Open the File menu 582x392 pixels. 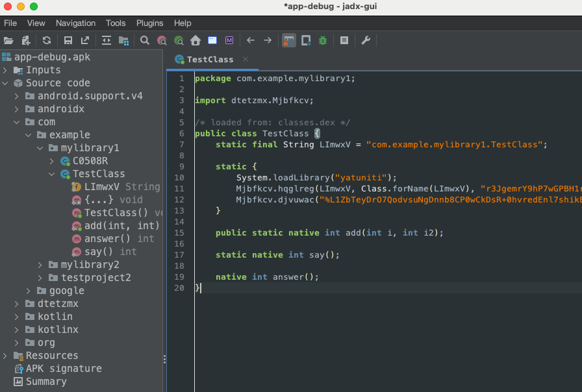point(10,23)
